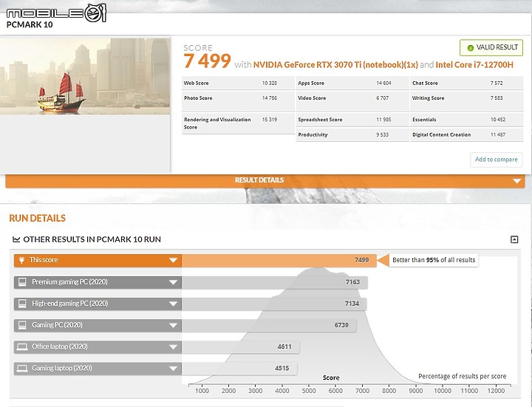Expand the Office laptop (2020) dropdown arrow
This screenshot has width=532, height=407.
point(173,347)
